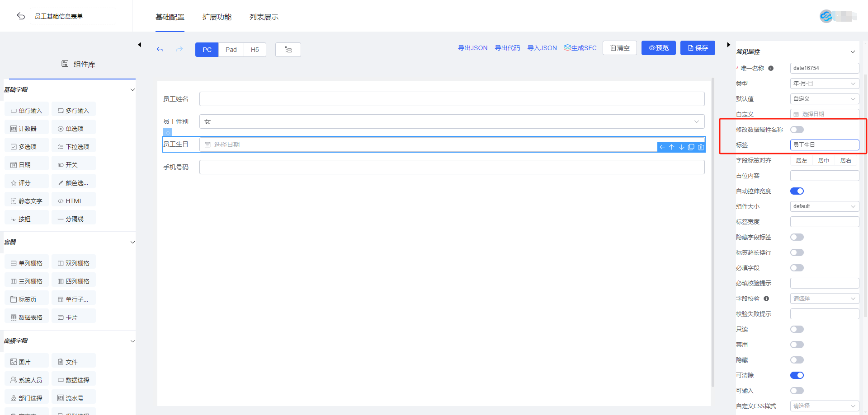
Task: Move the selected field down
Action: (x=681, y=147)
